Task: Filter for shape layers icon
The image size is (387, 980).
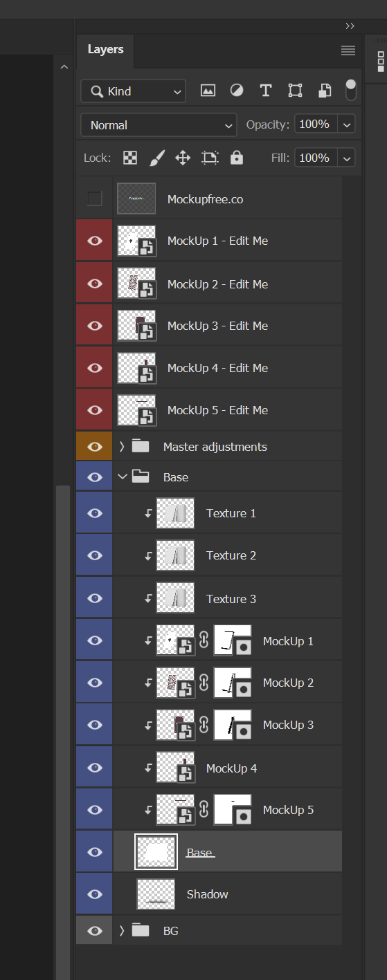Action: point(295,91)
